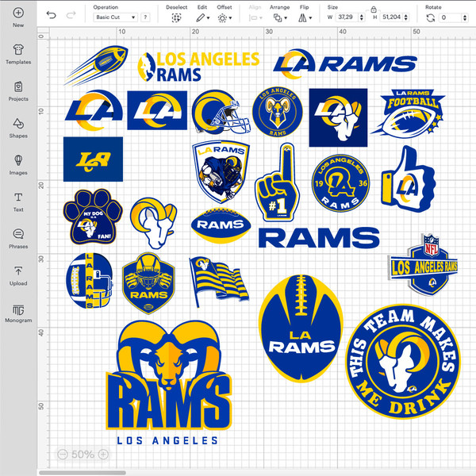This screenshot has width=476, height=476.
Task: Open the New project button
Action: coord(18,17)
